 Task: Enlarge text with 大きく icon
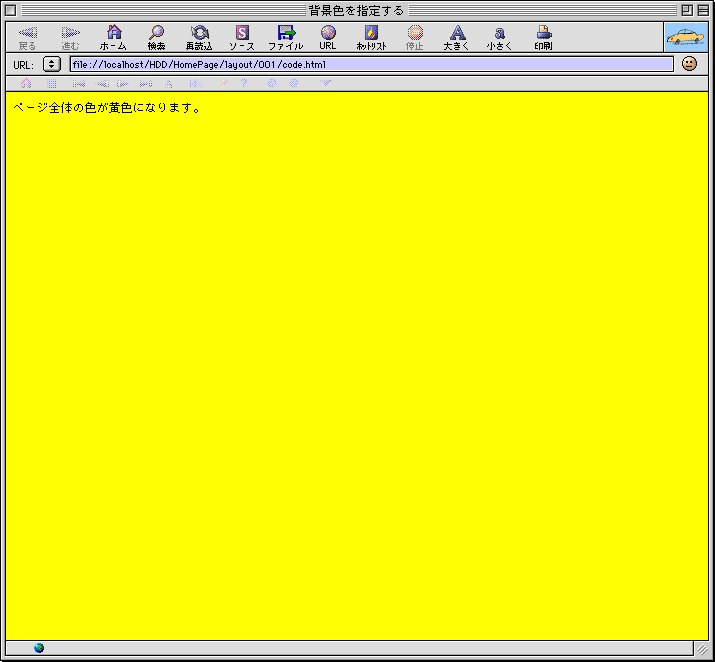point(457,32)
